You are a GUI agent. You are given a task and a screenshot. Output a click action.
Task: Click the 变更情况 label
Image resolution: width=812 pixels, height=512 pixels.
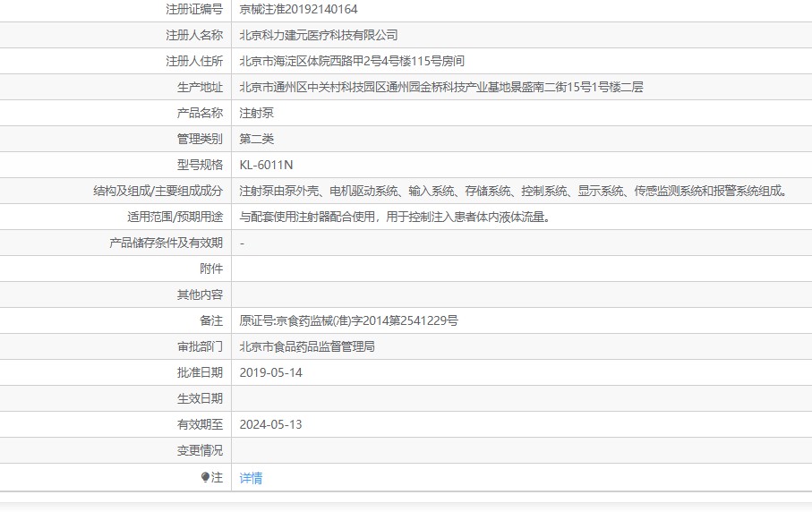click(x=200, y=450)
